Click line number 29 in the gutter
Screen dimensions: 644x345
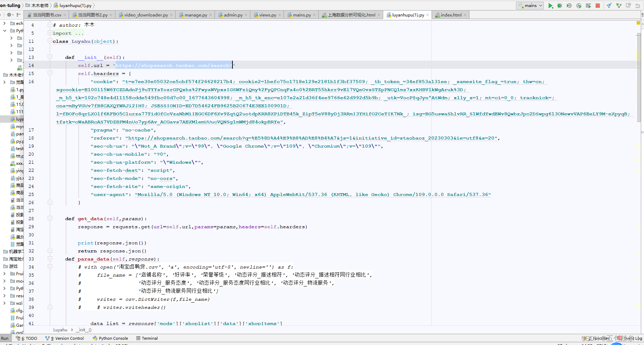pyautogui.click(x=31, y=227)
